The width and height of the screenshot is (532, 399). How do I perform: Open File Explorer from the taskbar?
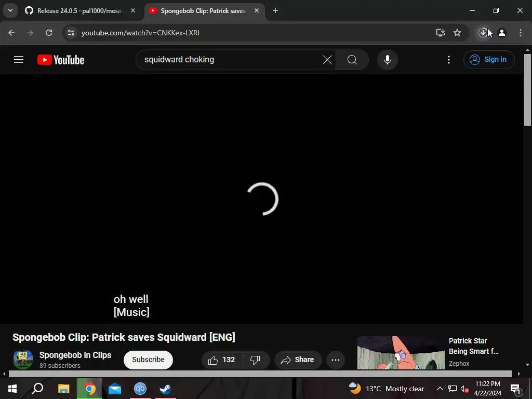click(64, 389)
